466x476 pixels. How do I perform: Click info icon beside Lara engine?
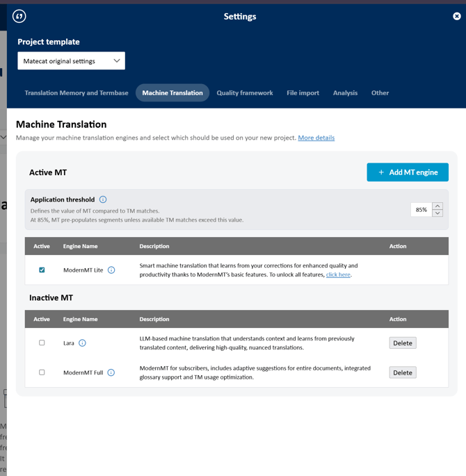click(x=82, y=343)
